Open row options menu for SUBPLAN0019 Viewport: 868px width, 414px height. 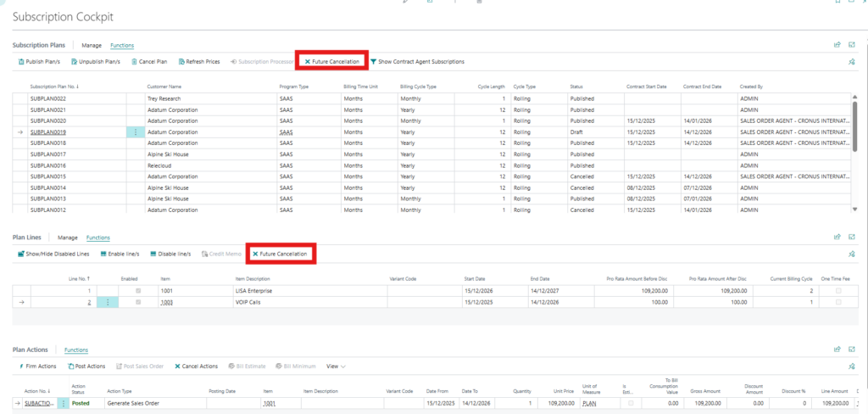pos(136,132)
